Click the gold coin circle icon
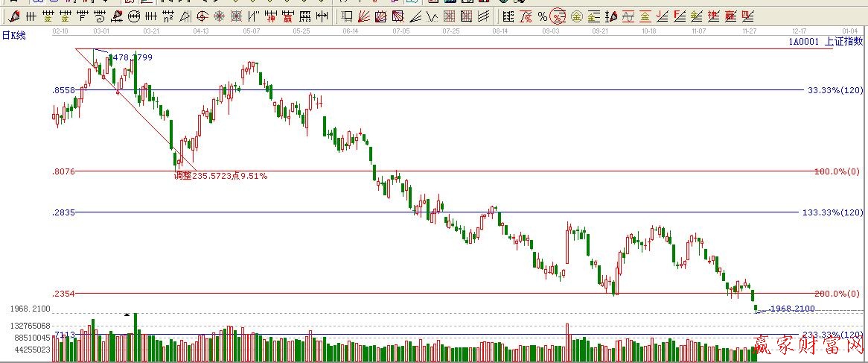 576,16
